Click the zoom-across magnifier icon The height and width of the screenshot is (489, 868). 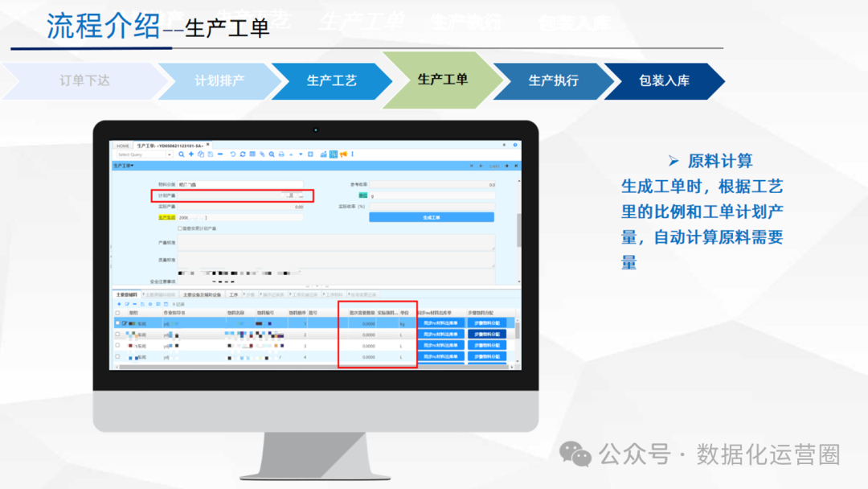coord(272,154)
